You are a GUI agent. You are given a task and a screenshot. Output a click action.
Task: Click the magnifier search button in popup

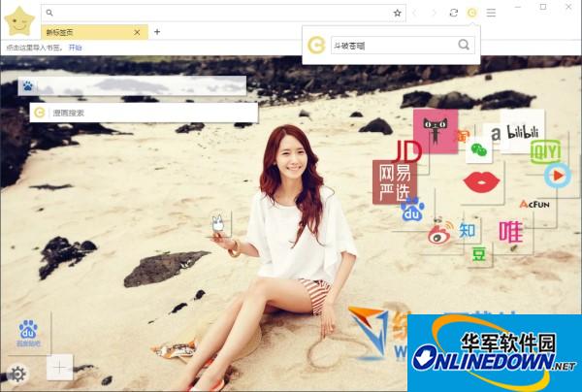coord(464,45)
